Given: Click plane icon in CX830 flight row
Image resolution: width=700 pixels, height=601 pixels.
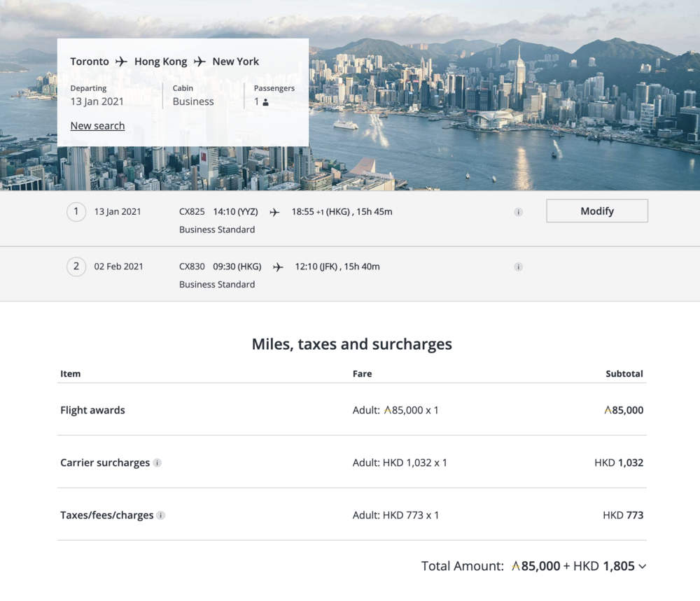Looking at the screenshot, I should click(x=278, y=267).
